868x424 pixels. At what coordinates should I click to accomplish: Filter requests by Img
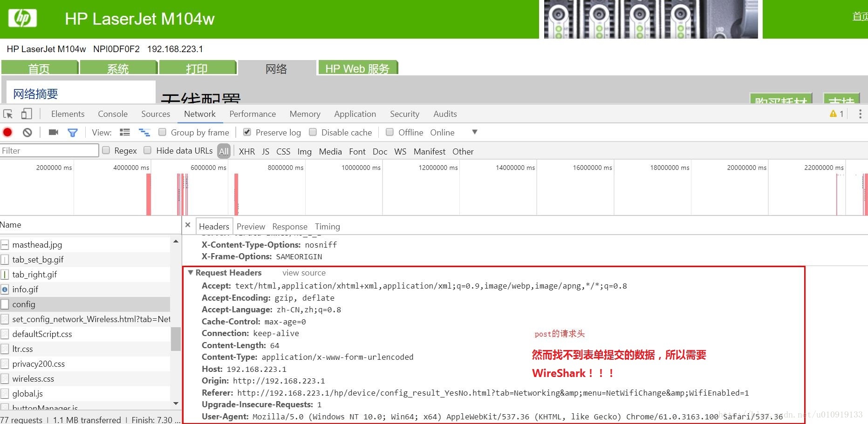[304, 151]
